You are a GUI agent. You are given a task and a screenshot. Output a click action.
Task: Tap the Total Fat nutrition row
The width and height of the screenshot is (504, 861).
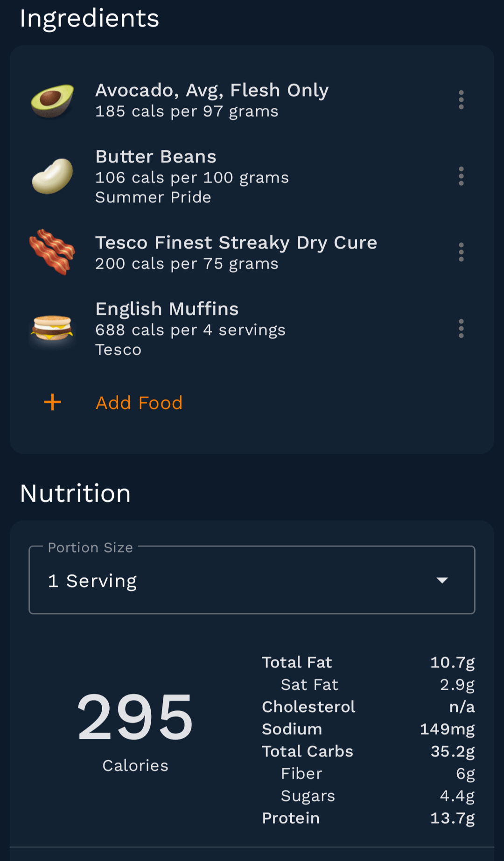coord(368,662)
